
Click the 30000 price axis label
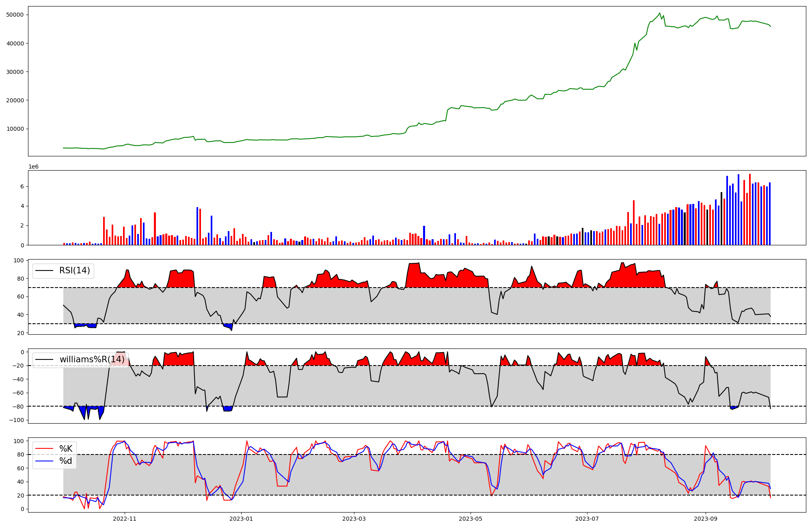[x=15, y=72]
